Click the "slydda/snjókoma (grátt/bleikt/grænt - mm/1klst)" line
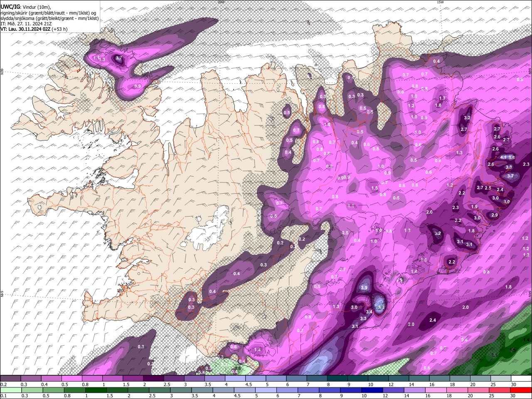The image size is (532, 399). (49, 18)
